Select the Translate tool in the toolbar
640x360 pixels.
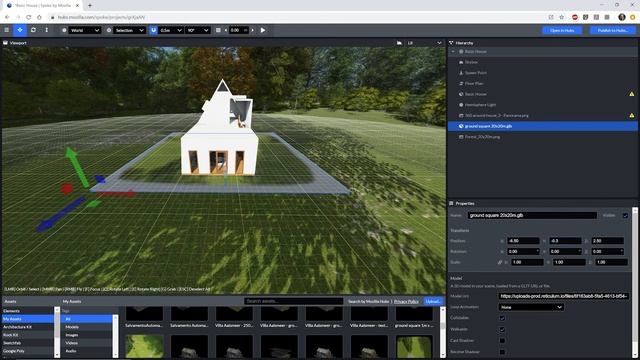[x=20, y=30]
